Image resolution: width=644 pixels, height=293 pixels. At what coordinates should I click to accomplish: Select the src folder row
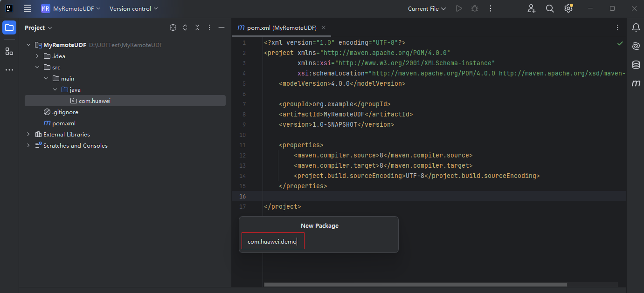(125, 67)
